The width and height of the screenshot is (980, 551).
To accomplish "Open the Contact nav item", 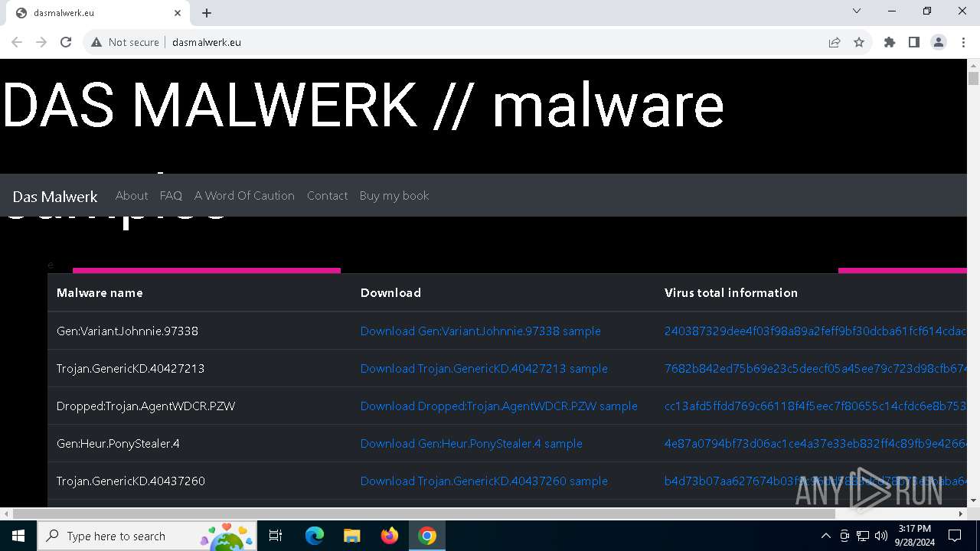I will point(327,196).
